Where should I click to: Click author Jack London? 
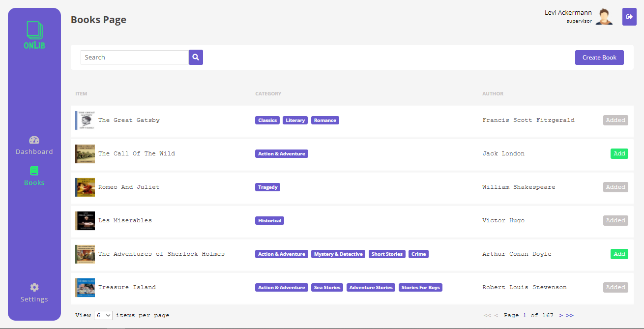[503, 153]
